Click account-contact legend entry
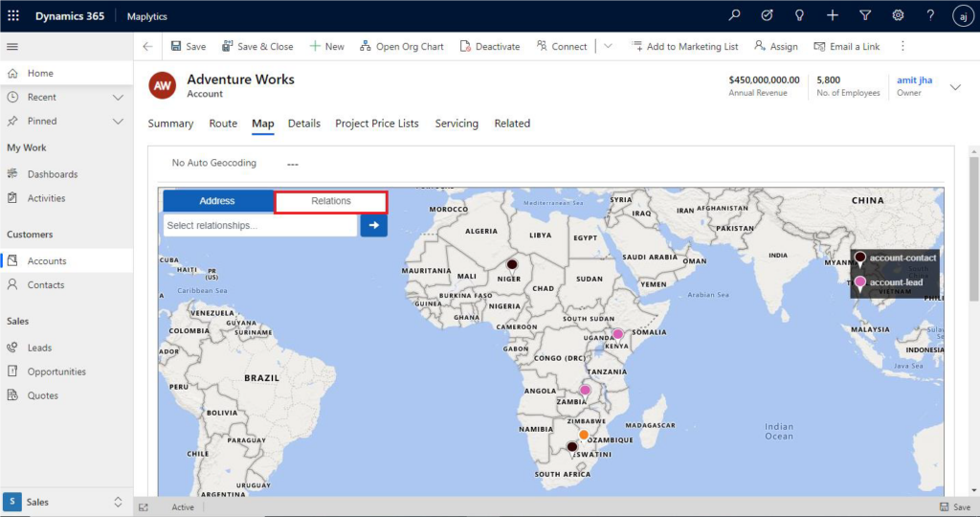The width and height of the screenshot is (980, 517). (896, 258)
